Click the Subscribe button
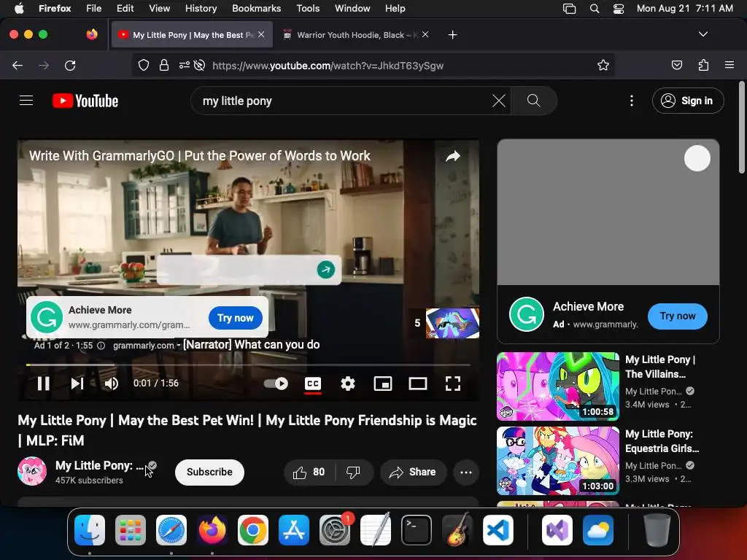Image resolution: width=747 pixels, height=560 pixels. click(209, 472)
